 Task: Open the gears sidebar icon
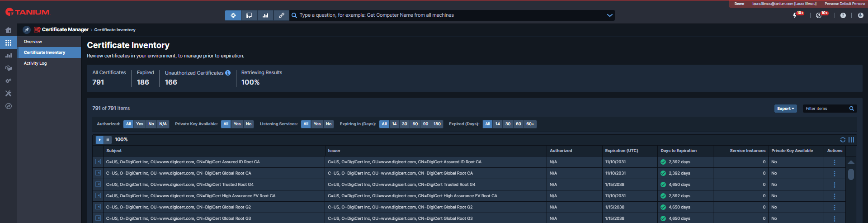8,81
